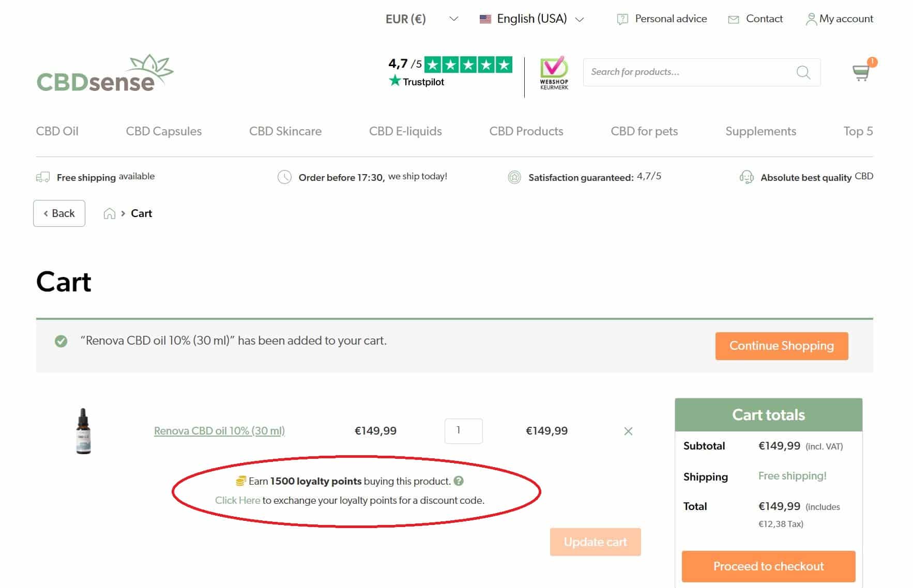Image resolution: width=913 pixels, height=588 pixels.
Task: Open the CBD for pets menu
Action: click(644, 131)
